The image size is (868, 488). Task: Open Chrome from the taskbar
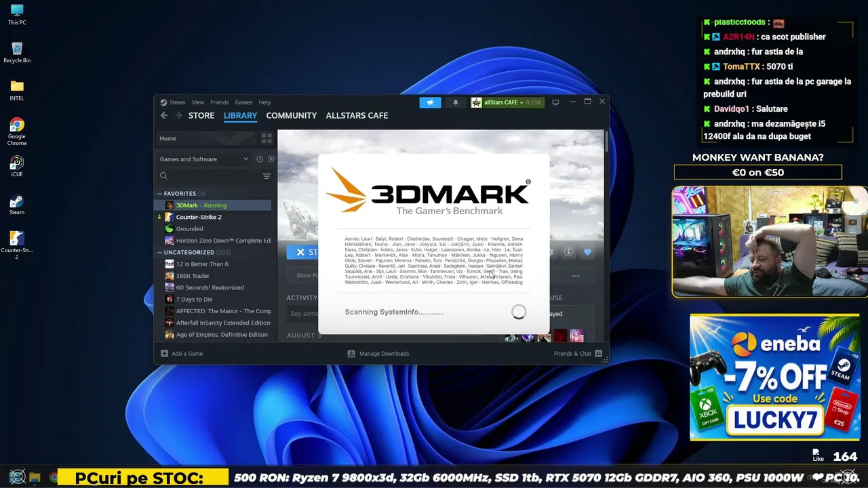coord(53,477)
